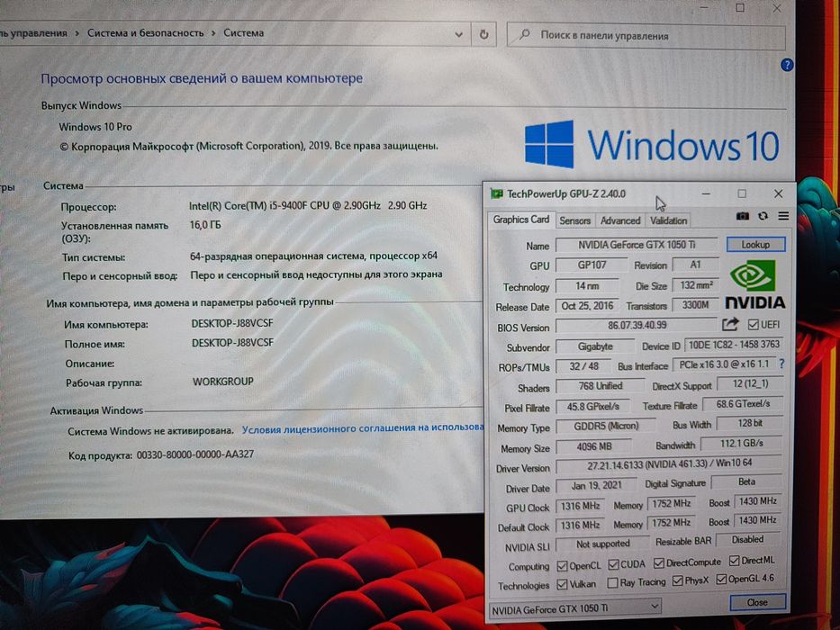Image resolution: width=840 pixels, height=630 pixels.
Task: Click the Система breadcrumb in address bar
Action: point(244,33)
